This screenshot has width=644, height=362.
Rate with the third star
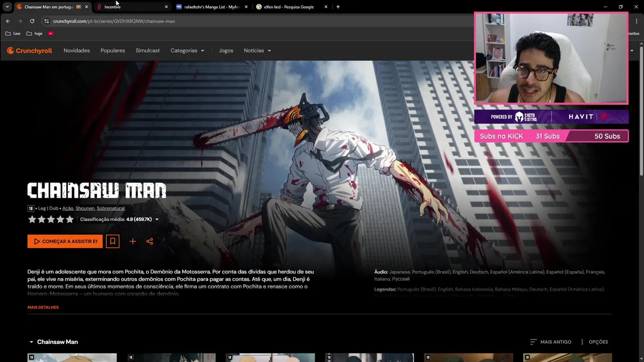click(x=51, y=219)
